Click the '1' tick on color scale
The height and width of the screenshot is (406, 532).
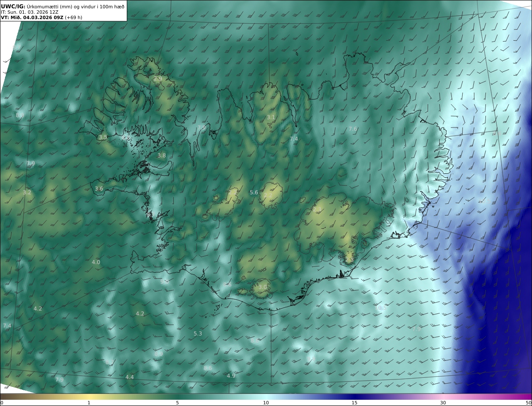click(89, 403)
